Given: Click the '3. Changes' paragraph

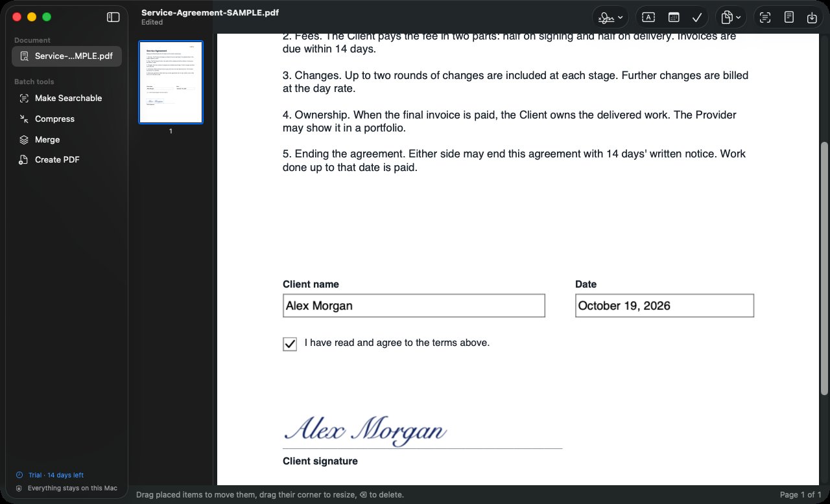Looking at the screenshot, I should [516, 82].
